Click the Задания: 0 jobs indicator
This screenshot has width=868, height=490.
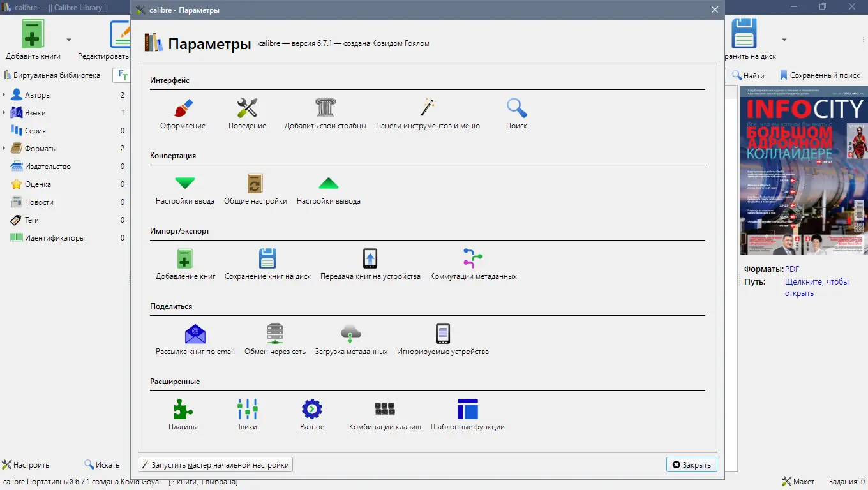pyautogui.click(x=847, y=482)
